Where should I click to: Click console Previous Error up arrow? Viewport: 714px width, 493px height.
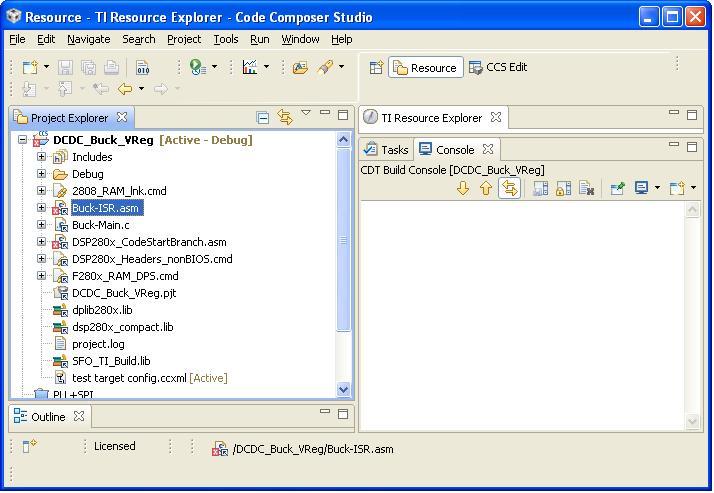(x=486, y=188)
